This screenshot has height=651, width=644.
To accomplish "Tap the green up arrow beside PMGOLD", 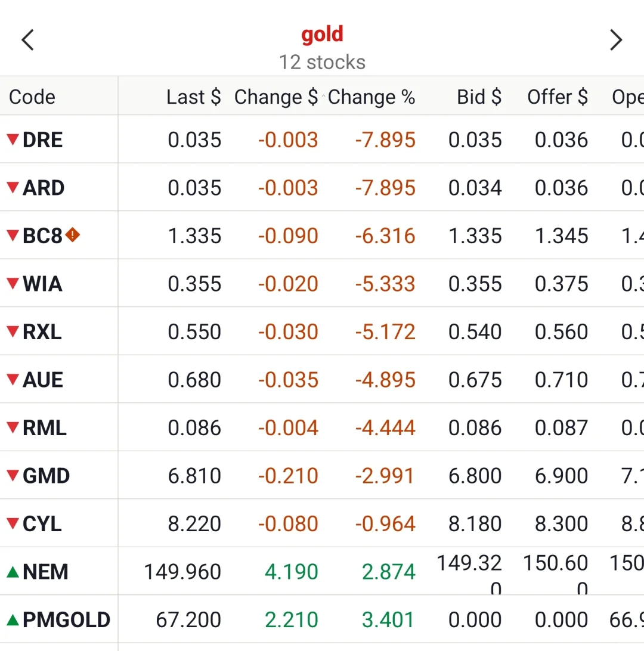I will [x=13, y=620].
